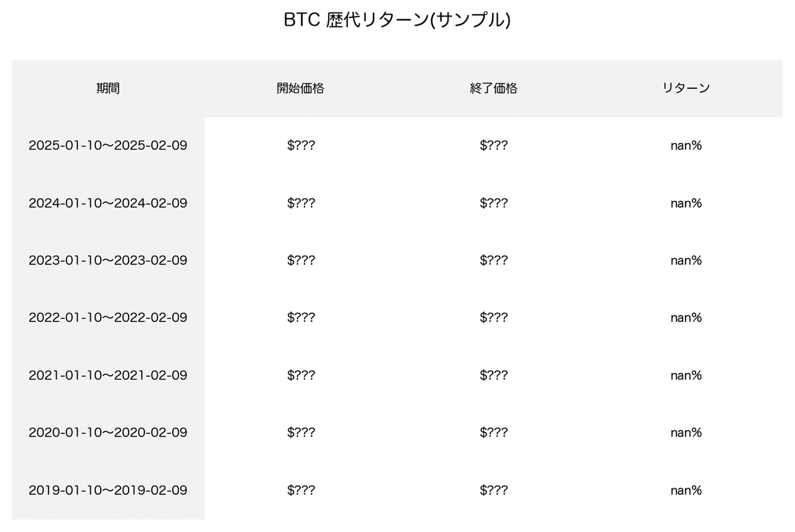Click the end price for the 2021 row
This screenshot has width=795, height=532.
pos(494,375)
